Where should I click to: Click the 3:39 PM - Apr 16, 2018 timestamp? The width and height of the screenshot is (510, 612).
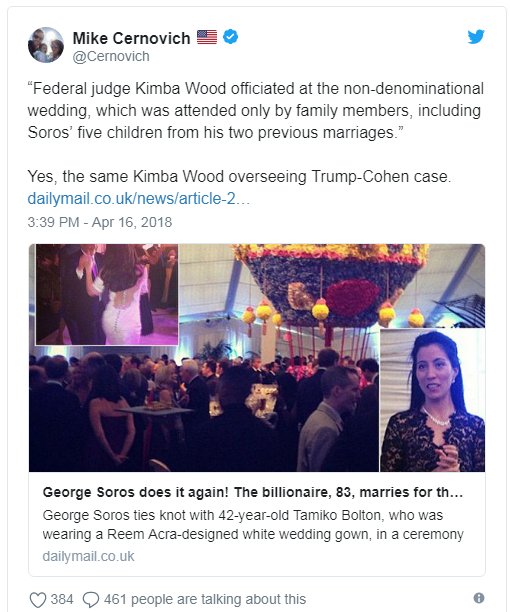tap(100, 222)
